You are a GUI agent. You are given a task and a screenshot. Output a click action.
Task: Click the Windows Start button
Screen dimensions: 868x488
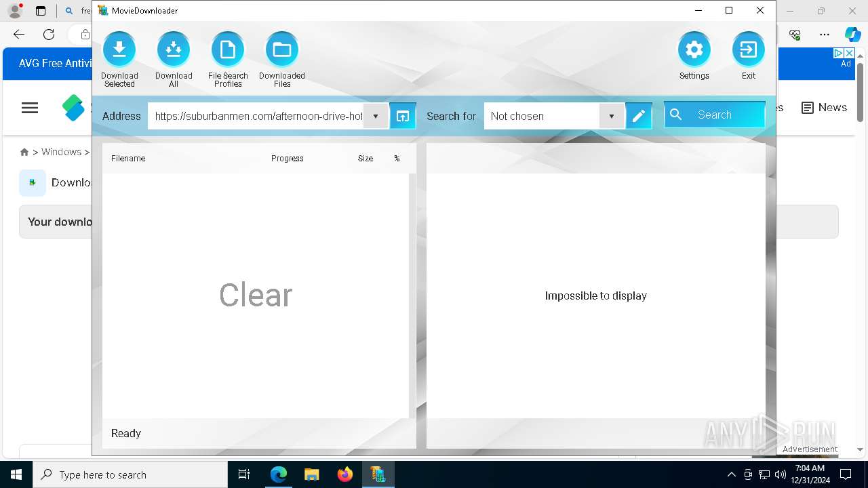16,474
